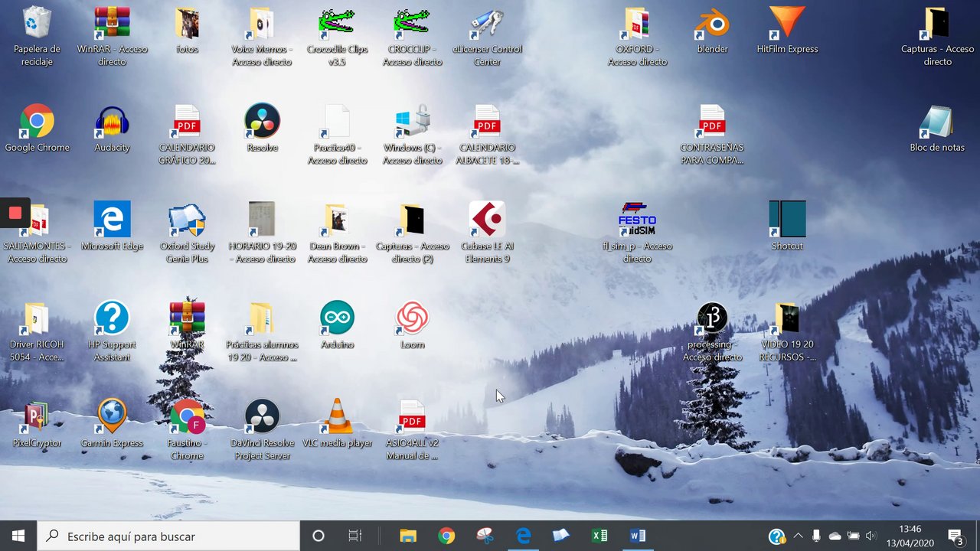Open the OXFORD shortcut folder
The image size is (980, 551).
pyautogui.click(x=637, y=36)
